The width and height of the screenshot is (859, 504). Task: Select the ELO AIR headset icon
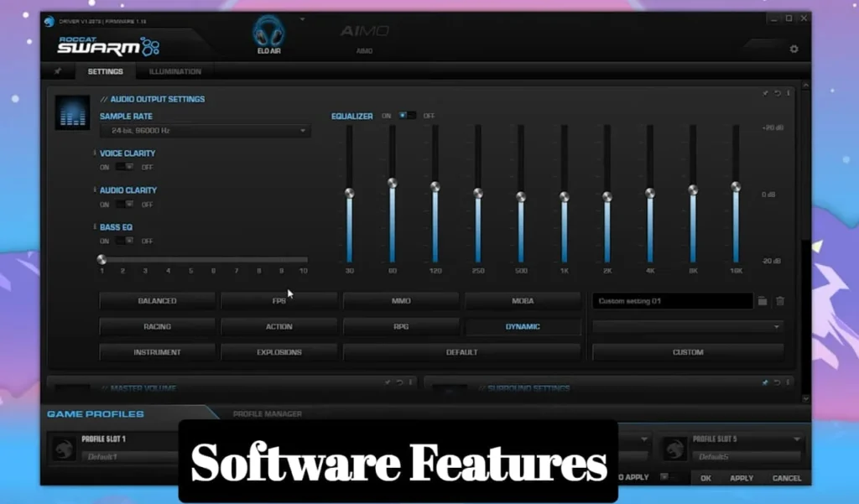point(268,34)
